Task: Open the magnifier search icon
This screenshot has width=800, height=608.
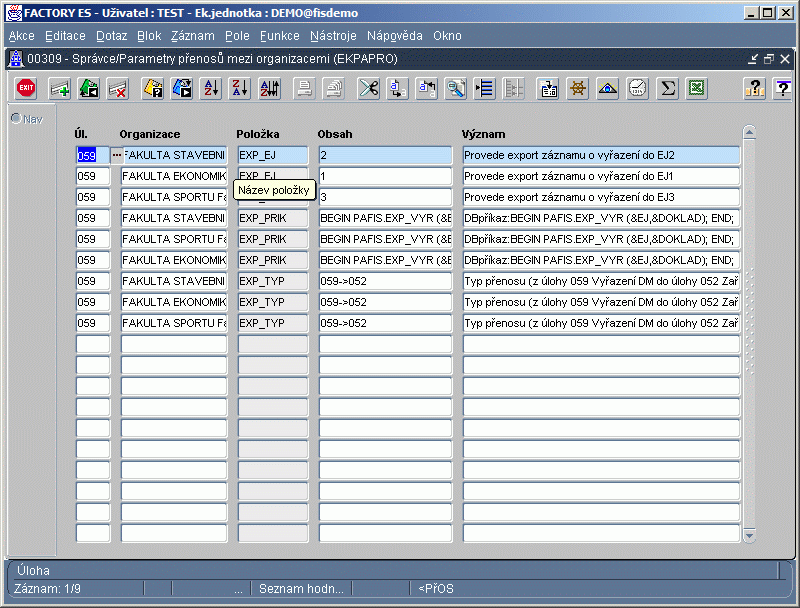Action: pyautogui.click(x=456, y=88)
